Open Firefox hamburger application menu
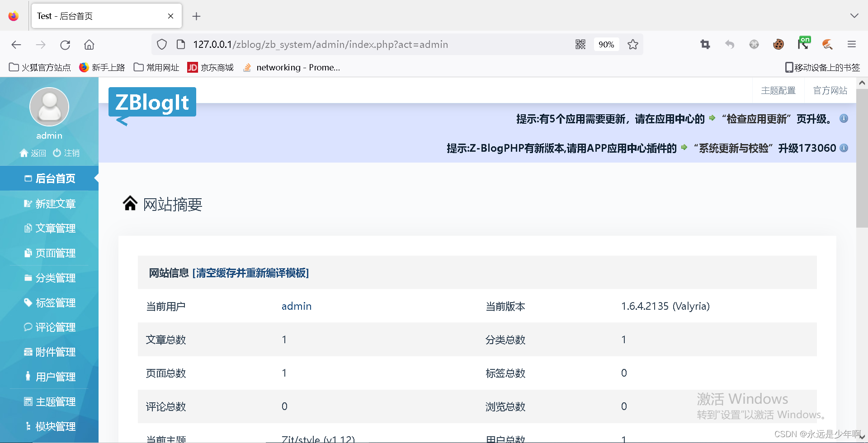This screenshot has height=443, width=868. pos(852,44)
